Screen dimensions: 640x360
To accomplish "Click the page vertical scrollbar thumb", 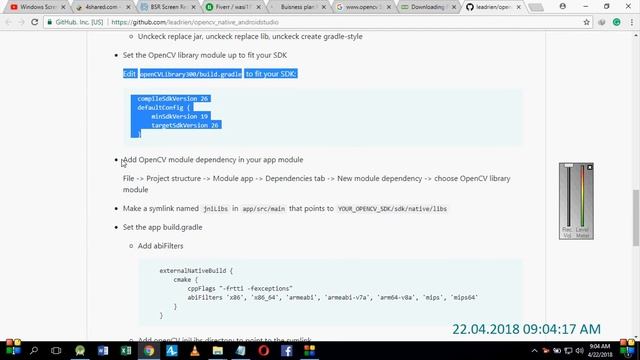I will [636, 218].
